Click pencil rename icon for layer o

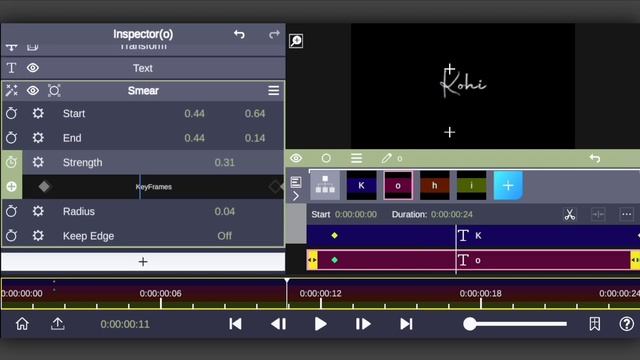(x=386, y=158)
